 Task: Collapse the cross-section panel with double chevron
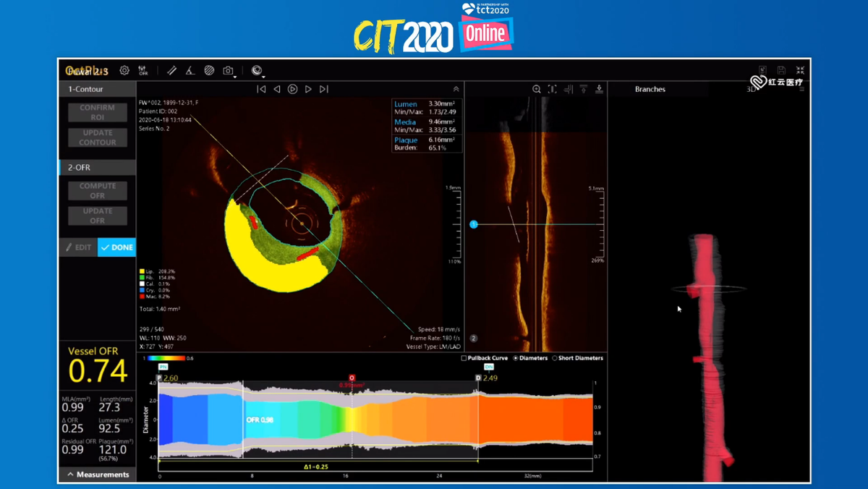pos(456,89)
